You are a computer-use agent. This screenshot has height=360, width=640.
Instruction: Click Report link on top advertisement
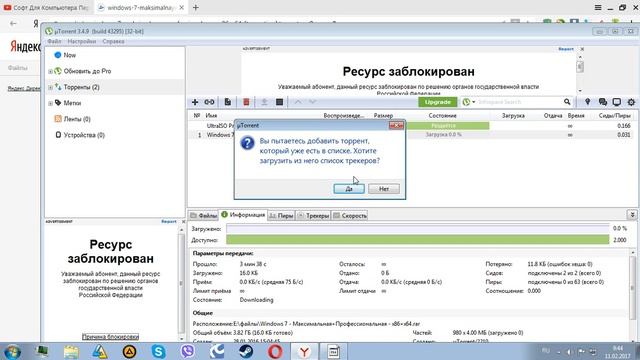(x=566, y=49)
